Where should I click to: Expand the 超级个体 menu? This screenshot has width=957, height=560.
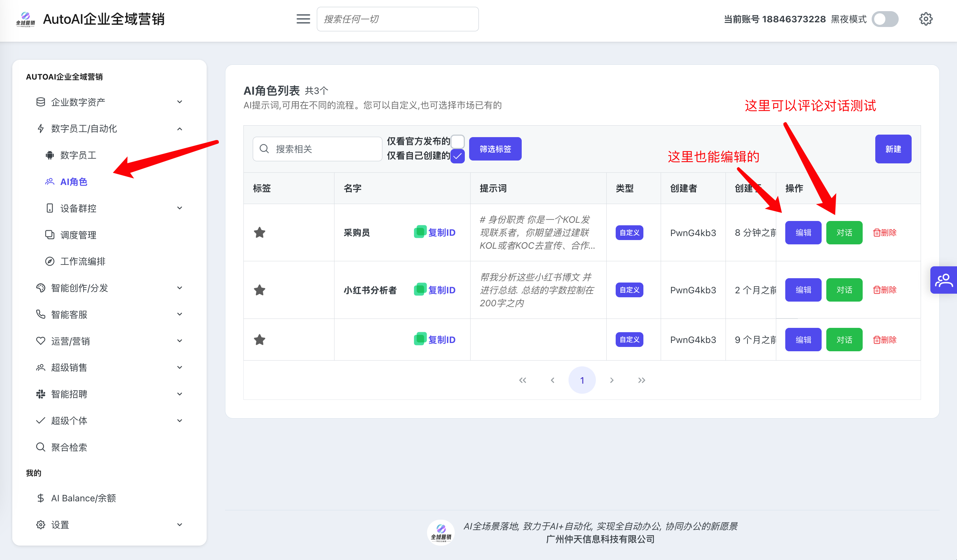[109, 420]
